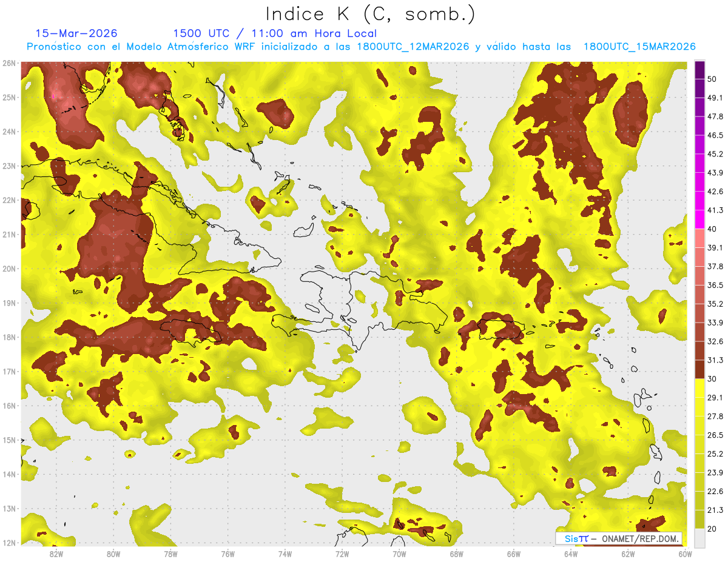Click the 70W longitude label
Screen dimensions: 728x562
point(399,554)
